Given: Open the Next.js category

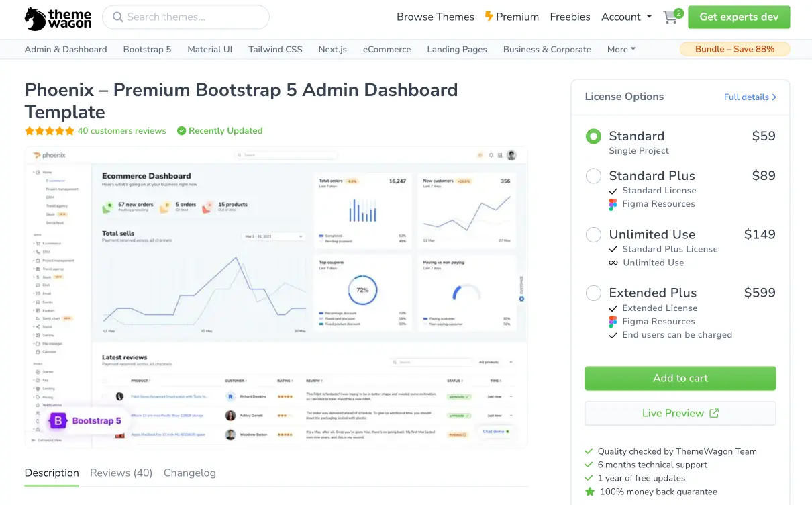Looking at the screenshot, I should point(333,49).
